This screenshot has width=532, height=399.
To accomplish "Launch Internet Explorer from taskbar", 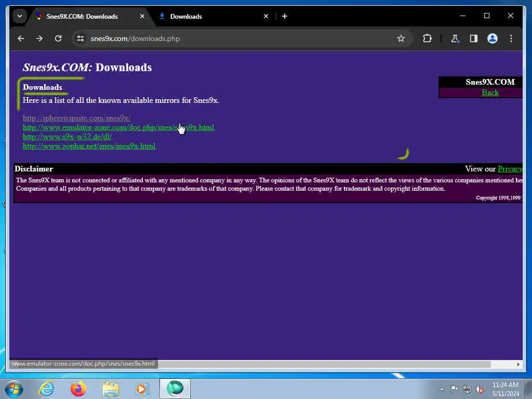I will tap(46, 389).
